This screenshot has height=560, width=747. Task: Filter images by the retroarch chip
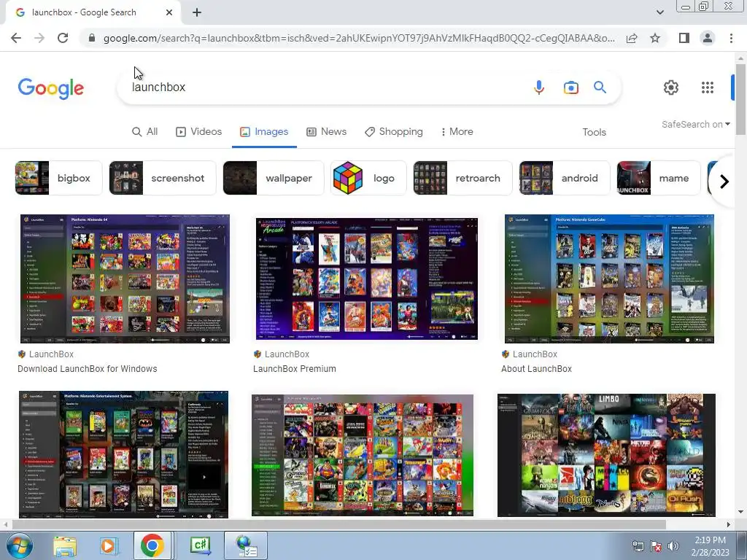[462, 178]
